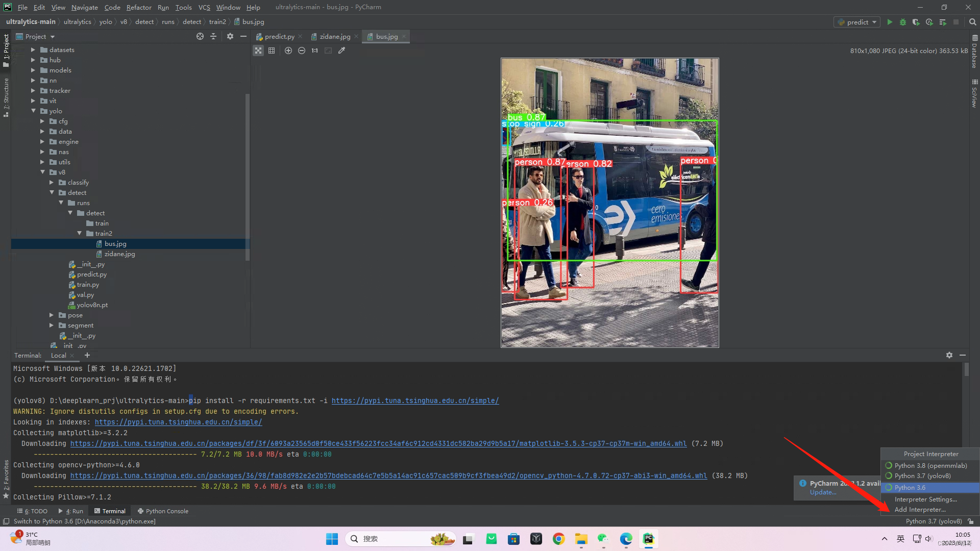Screen dimensions: 980x551
Task: Expand the tracker folder
Action: point(33,91)
